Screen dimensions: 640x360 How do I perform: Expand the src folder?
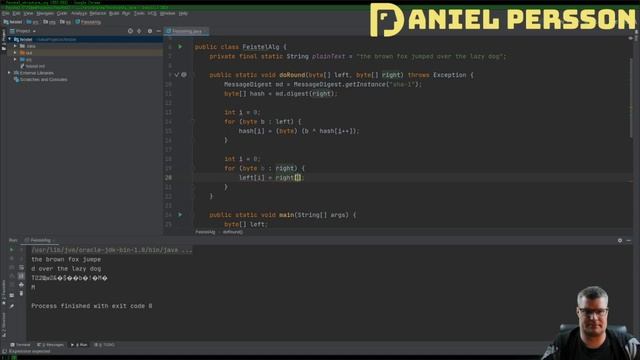[16, 60]
